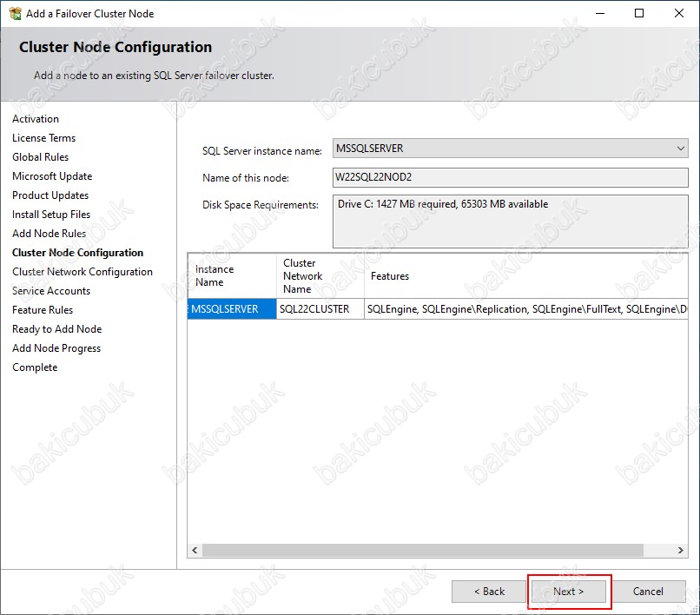Go to the Service Accounts step
The width and height of the screenshot is (700, 615).
tap(51, 291)
